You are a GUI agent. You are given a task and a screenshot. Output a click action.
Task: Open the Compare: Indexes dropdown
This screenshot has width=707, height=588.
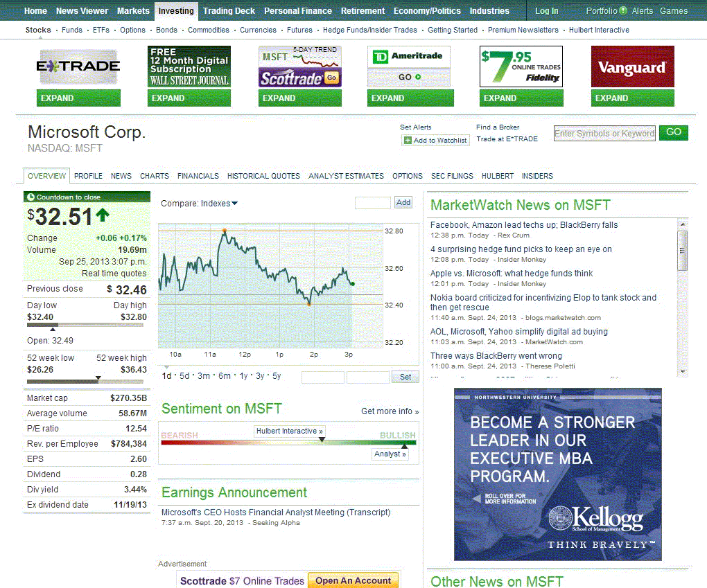[200, 204]
